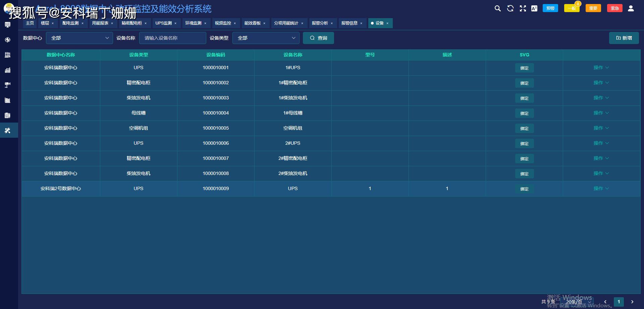Expand the 设备类型 dropdown
This screenshot has height=309, width=644.
tap(266, 38)
